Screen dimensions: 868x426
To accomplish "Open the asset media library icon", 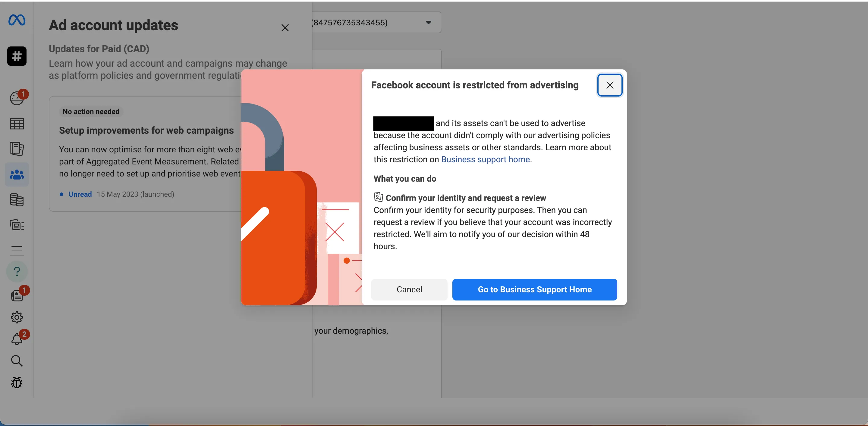I will (17, 225).
